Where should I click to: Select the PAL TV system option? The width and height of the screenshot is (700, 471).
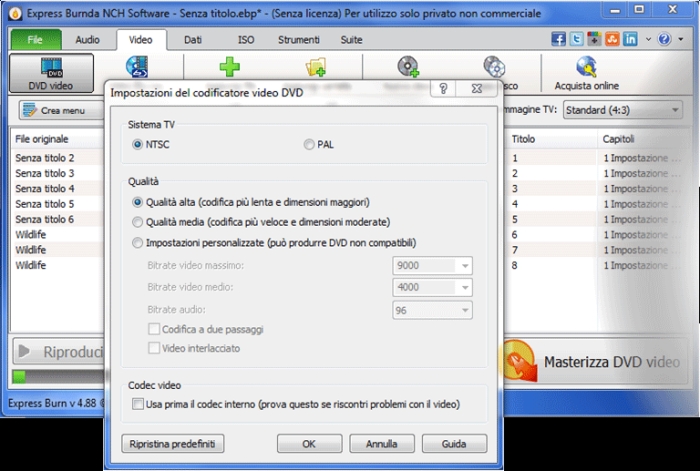point(319,145)
